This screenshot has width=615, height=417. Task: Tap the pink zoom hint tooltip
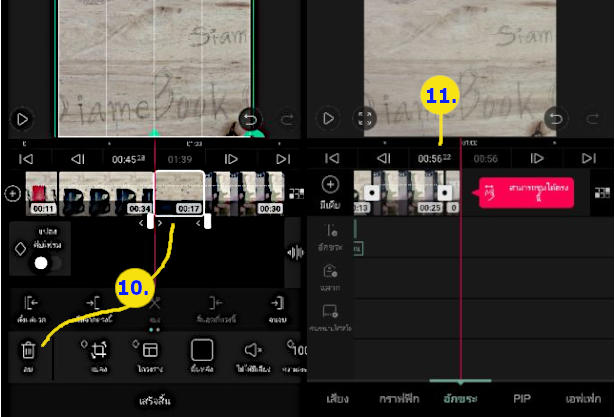click(526, 193)
